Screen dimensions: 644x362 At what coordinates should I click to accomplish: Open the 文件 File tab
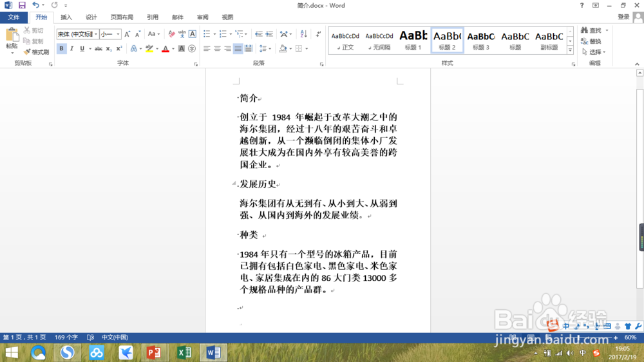pyautogui.click(x=14, y=17)
